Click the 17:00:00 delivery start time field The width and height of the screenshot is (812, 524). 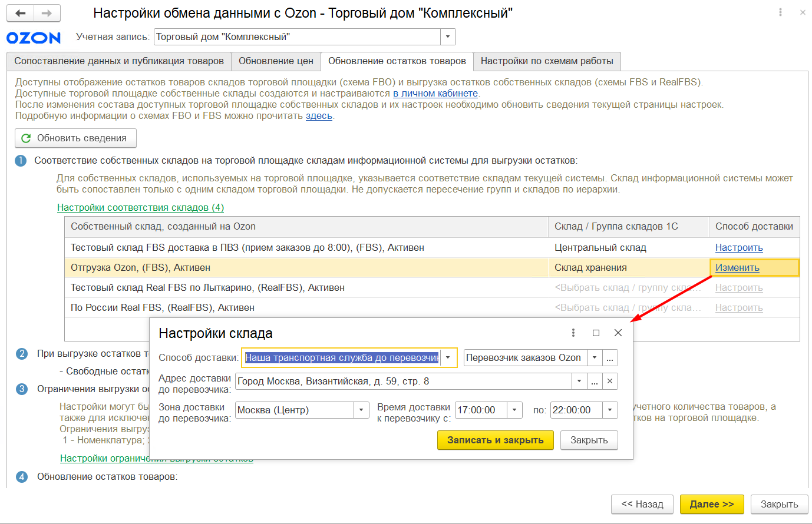click(x=481, y=410)
